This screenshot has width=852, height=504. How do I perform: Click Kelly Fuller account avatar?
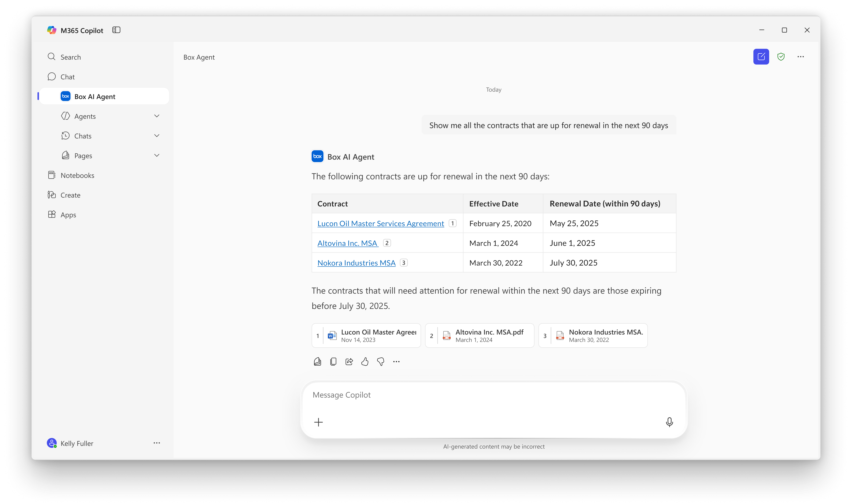[x=52, y=443]
